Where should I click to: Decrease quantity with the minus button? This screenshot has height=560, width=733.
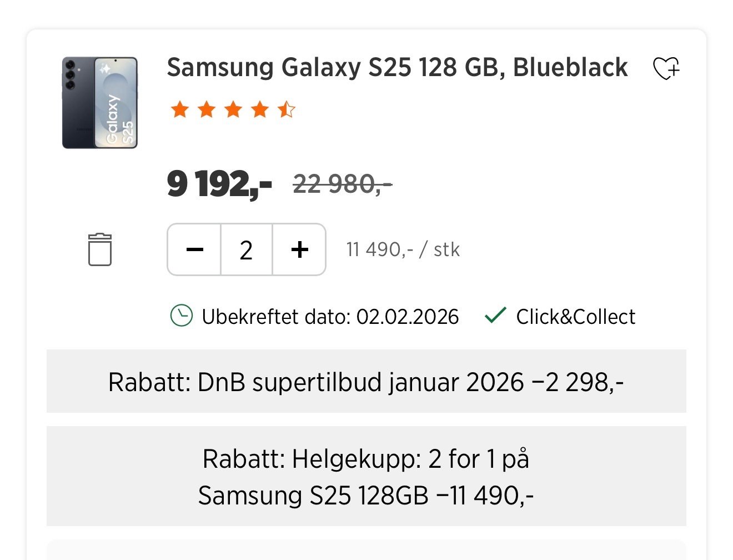194,249
